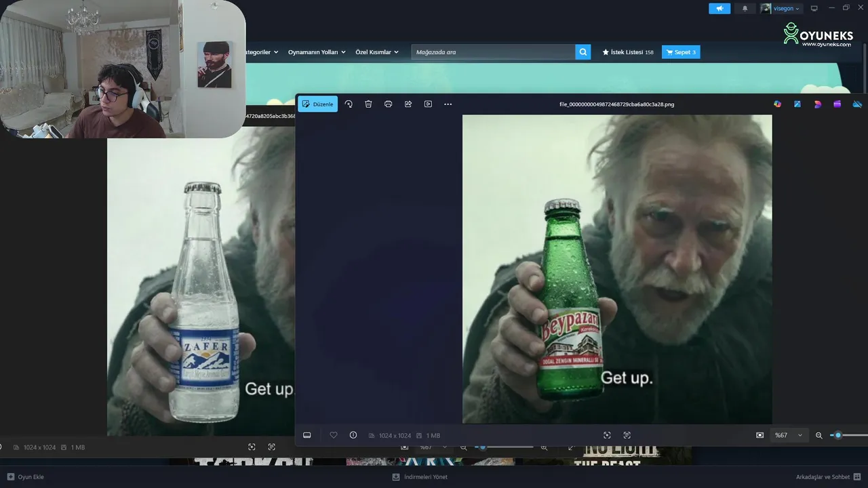
Task: Click the Big Picture monitor icon
Action: [814, 8]
